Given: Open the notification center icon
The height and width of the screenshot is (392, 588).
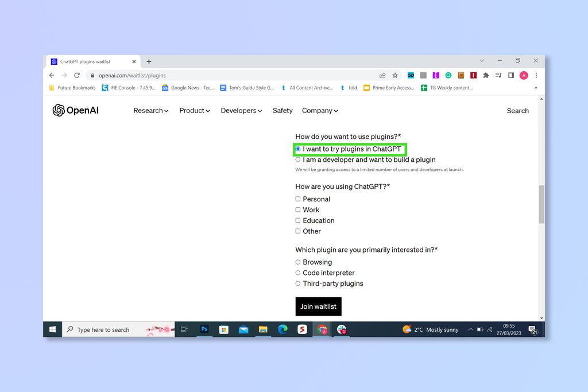Looking at the screenshot, I should tap(533, 330).
